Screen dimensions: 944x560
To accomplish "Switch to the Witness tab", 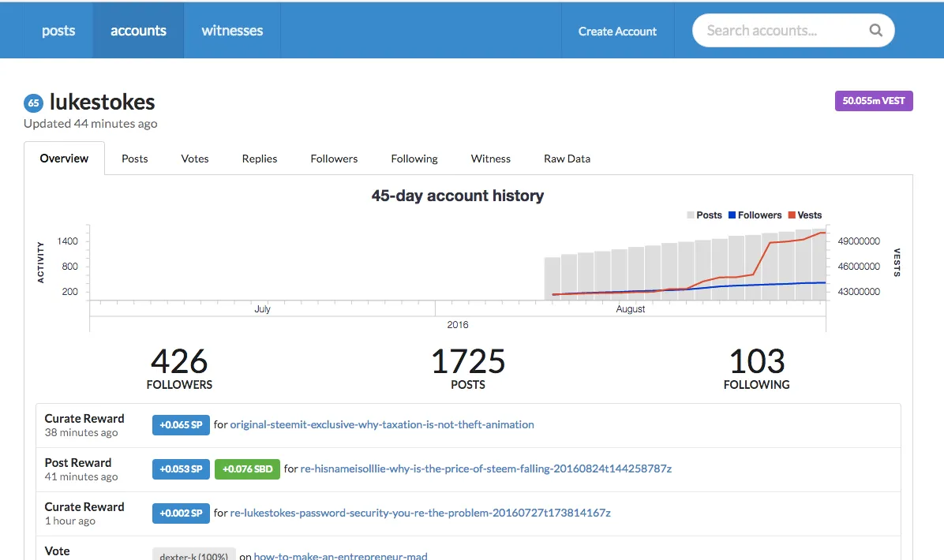I will tap(490, 159).
